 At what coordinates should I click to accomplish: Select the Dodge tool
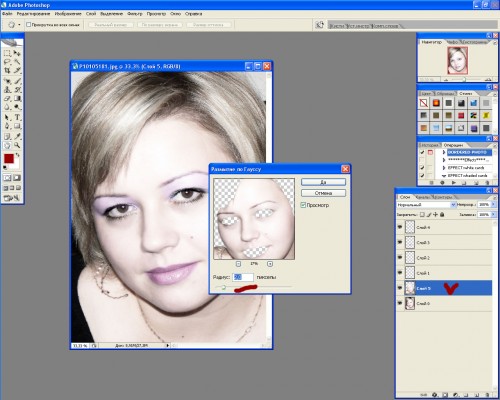pyautogui.click(x=17, y=107)
